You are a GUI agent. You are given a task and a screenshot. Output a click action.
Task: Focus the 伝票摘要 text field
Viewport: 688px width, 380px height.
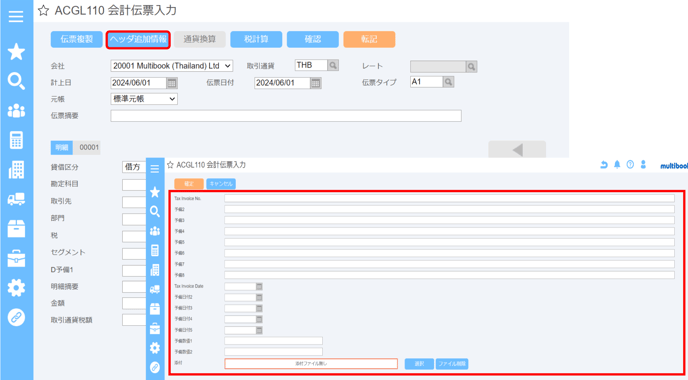(x=286, y=116)
